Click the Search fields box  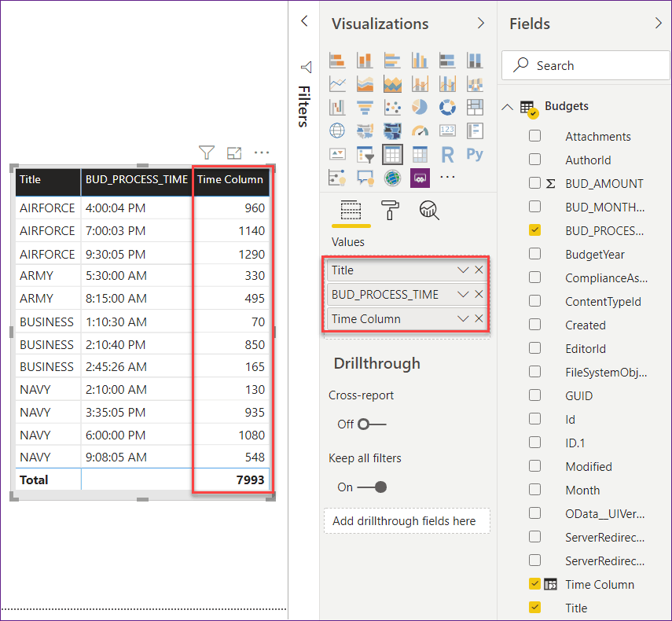tap(586, 65)
